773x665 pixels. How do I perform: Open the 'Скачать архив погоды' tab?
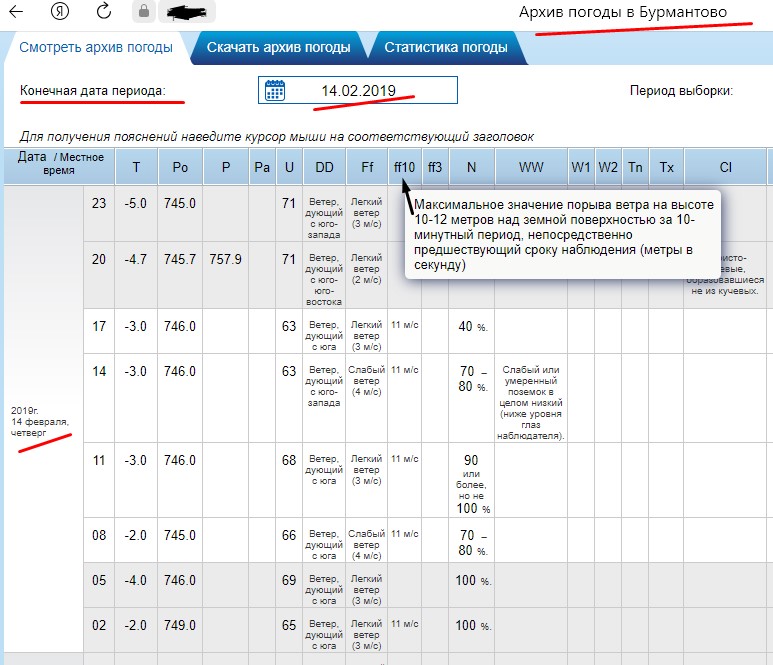(279, 47)
